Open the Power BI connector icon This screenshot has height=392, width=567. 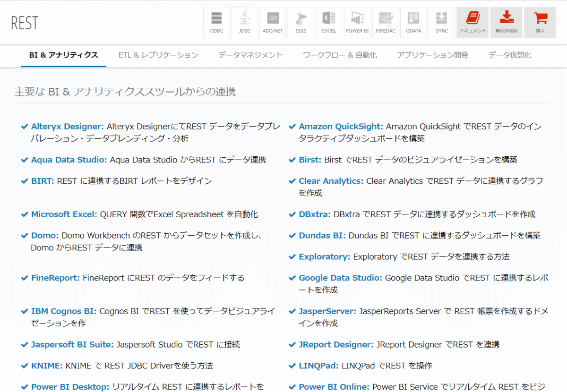(x=357, y=23)
